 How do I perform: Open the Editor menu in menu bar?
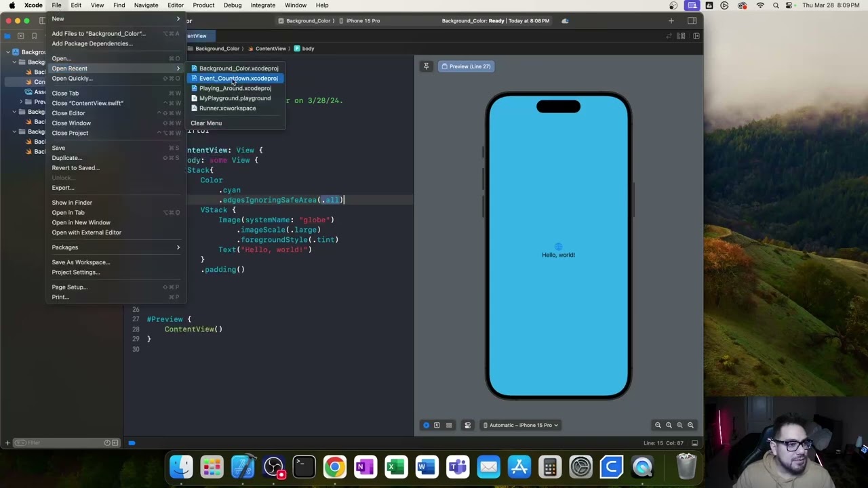tap(176, 5)
